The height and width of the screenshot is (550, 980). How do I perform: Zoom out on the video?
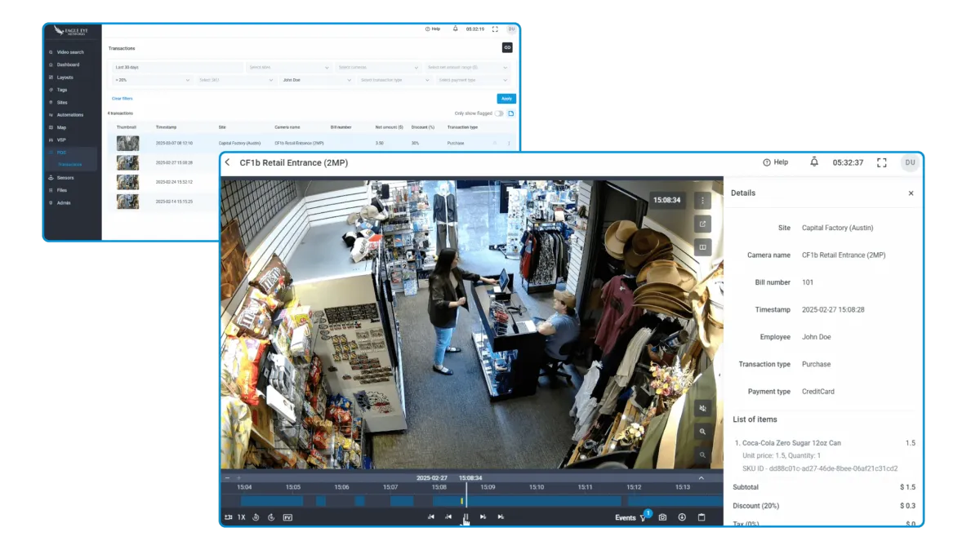[x=703, y=455]
